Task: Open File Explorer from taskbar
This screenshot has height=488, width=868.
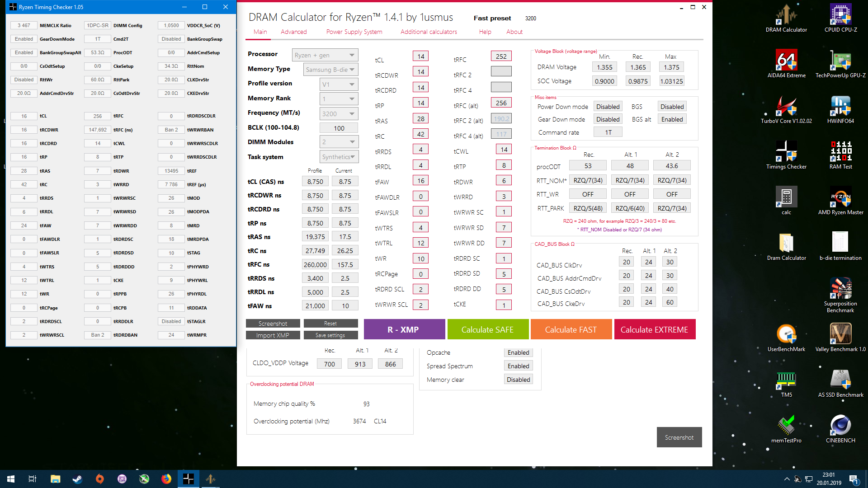Action: pyautogui.click(x=55, y=479)
